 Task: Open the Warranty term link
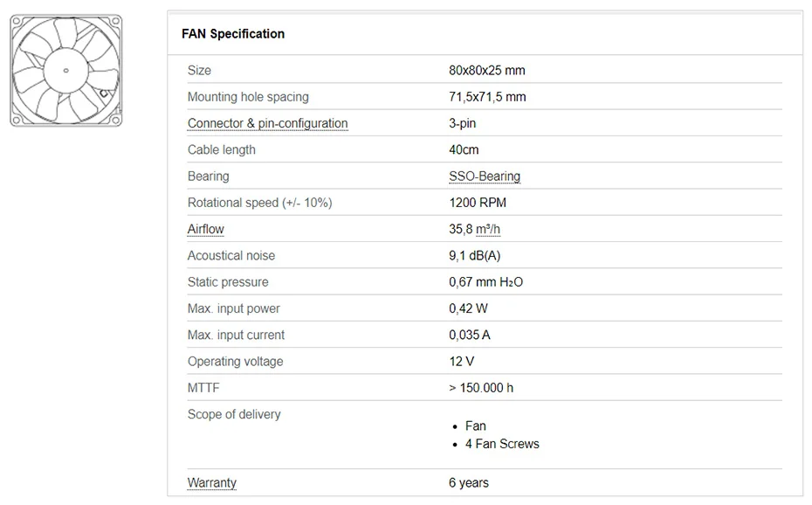click(x=211, y=482)
